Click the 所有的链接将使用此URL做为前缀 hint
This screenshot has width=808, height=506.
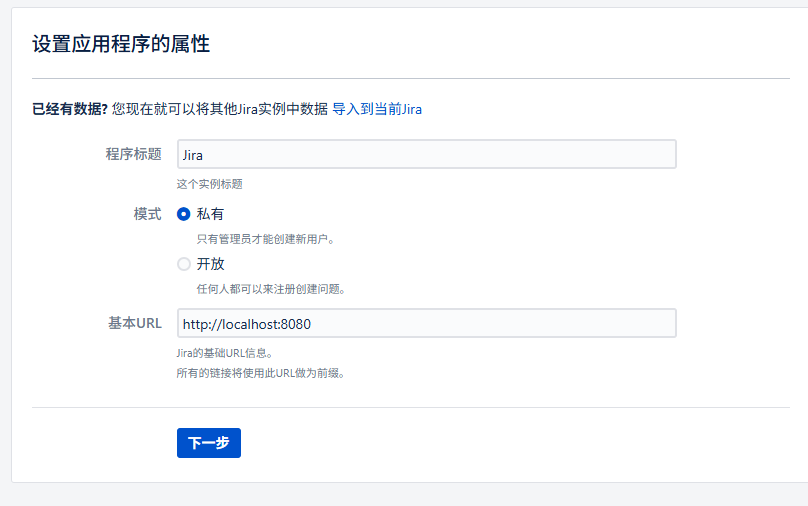[260, 373]
